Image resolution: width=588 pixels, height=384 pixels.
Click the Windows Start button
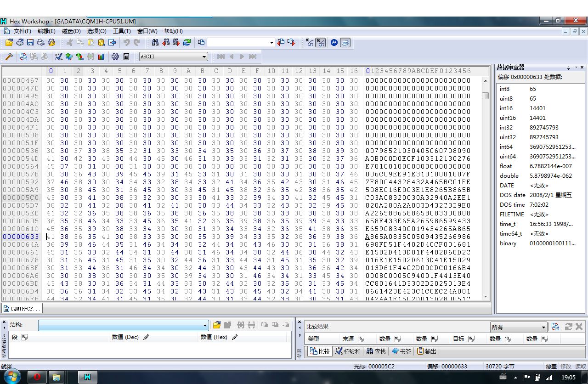pos(12,377)
